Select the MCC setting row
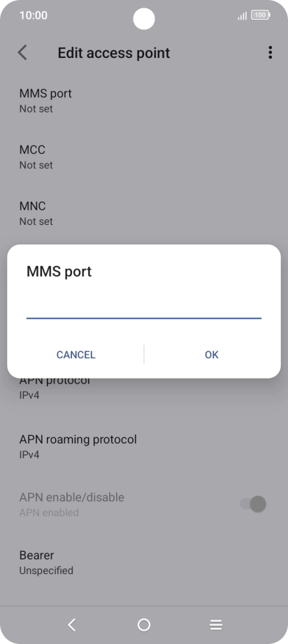288x644 pixels. pyautogui.click(x=144, y=157)
